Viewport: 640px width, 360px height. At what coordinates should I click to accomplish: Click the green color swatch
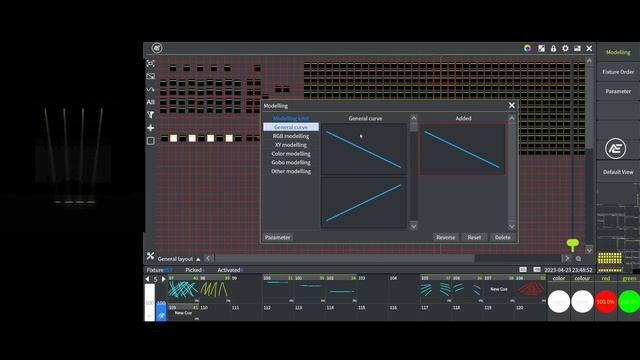pos(629,302)
